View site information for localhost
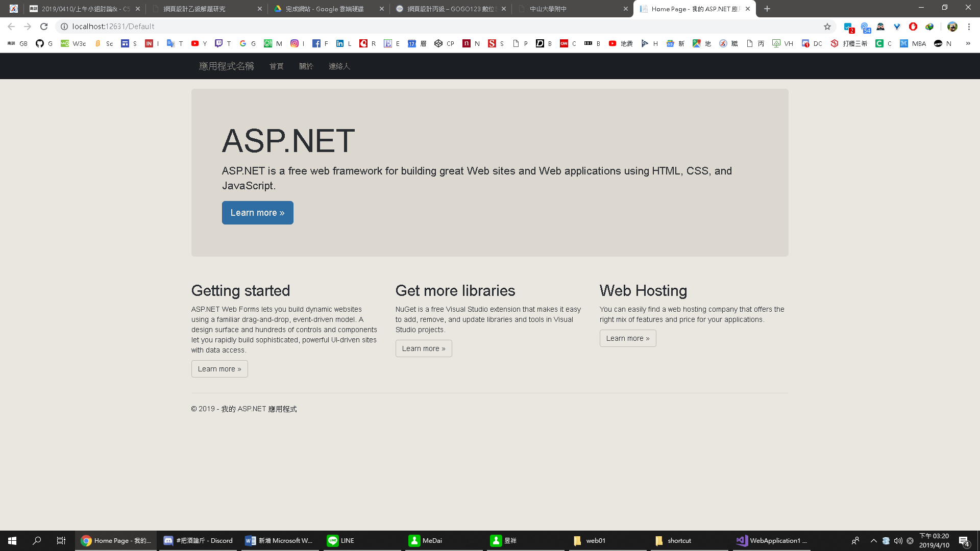The height and width of the screenshot is (551, 980). (x=64, y=27)
